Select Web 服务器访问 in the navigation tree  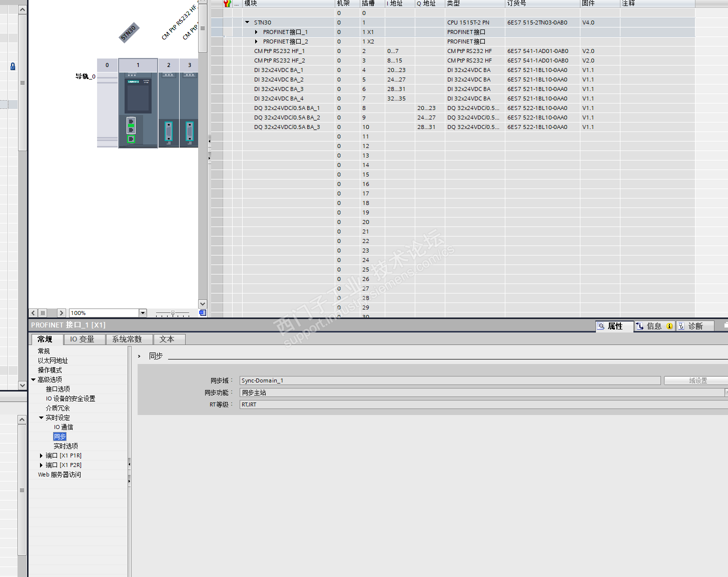click(x=60, y=474)
